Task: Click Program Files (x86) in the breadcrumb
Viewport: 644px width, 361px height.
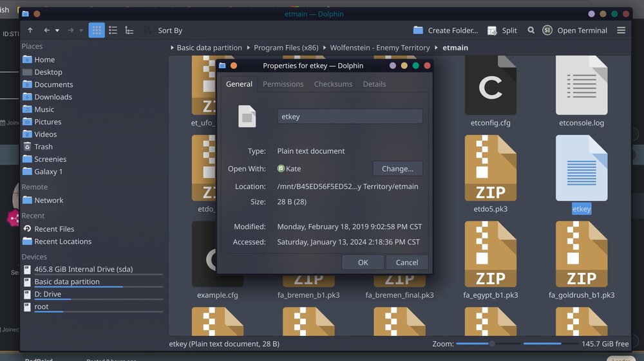Action: click(x=286, y=48)
